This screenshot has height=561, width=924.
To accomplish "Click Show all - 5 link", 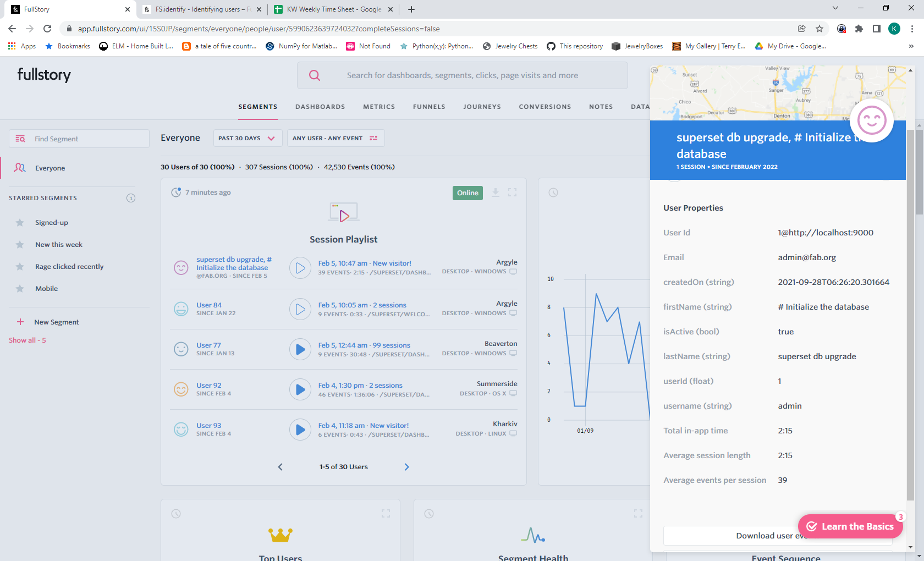I will tap(28, 340).
